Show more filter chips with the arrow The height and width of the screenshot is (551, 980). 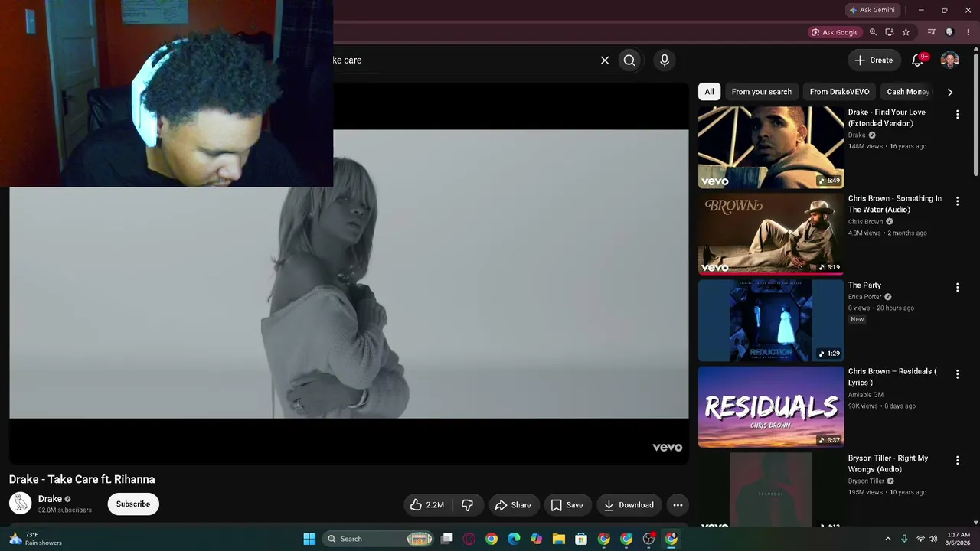[x=950, y=92]
